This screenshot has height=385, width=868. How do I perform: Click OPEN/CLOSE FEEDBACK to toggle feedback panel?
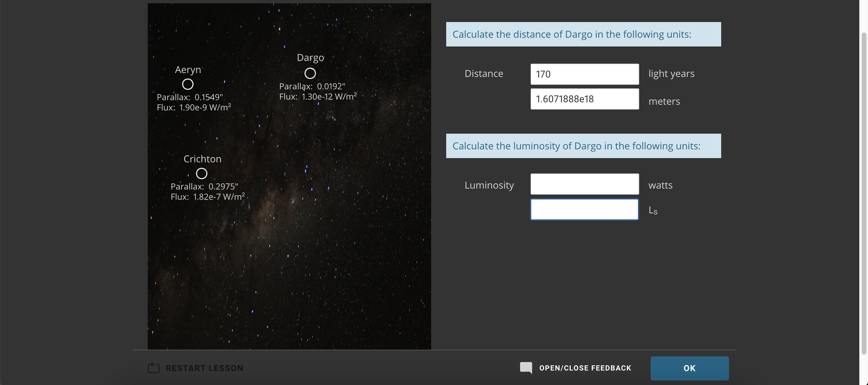pyautogui.click(x=585, y=368)
